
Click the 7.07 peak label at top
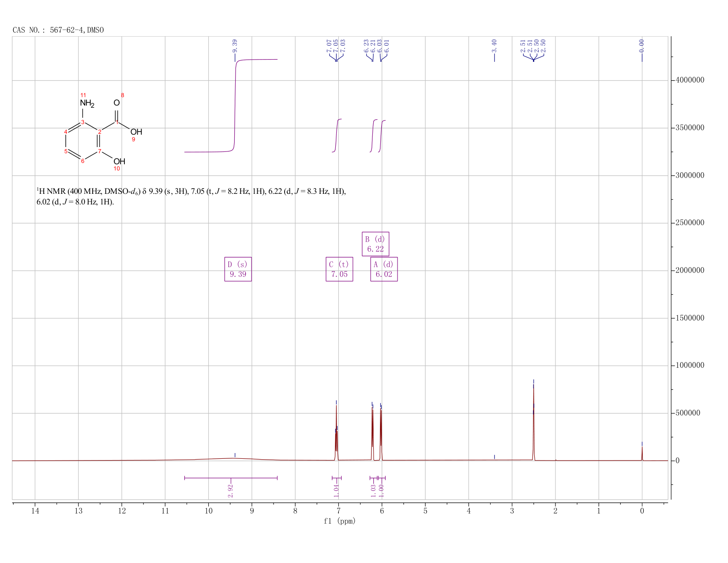pyautogui.click(x=329, y=46)
